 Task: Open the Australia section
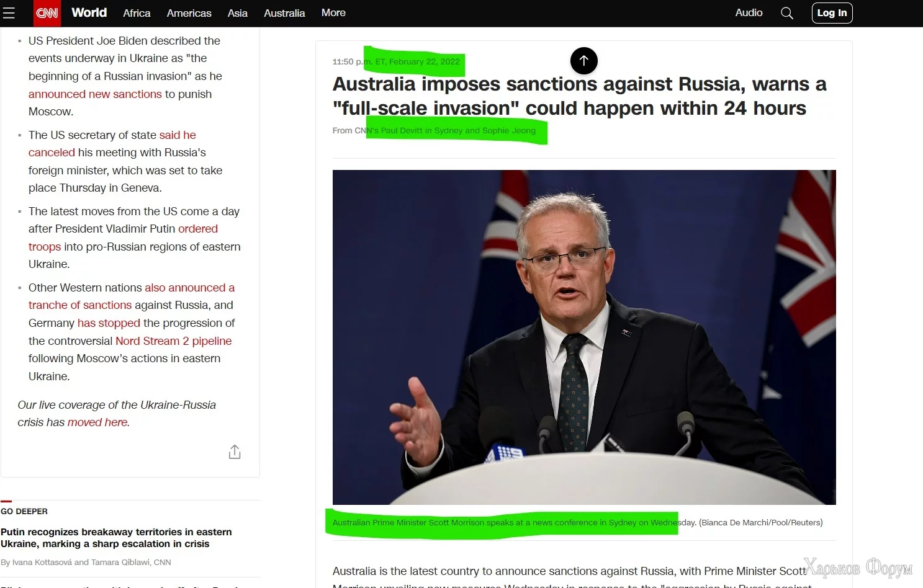(284, 13)
